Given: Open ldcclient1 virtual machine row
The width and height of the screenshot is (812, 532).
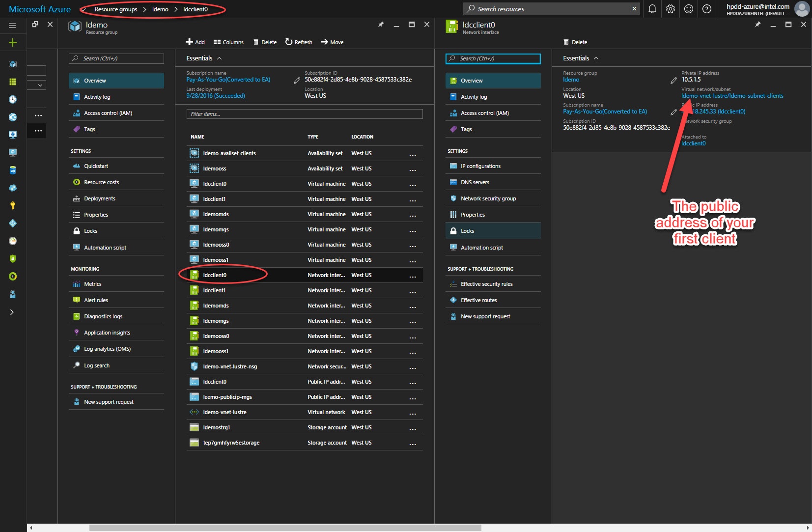Looking at the screenshot, I should pos(305,199).
